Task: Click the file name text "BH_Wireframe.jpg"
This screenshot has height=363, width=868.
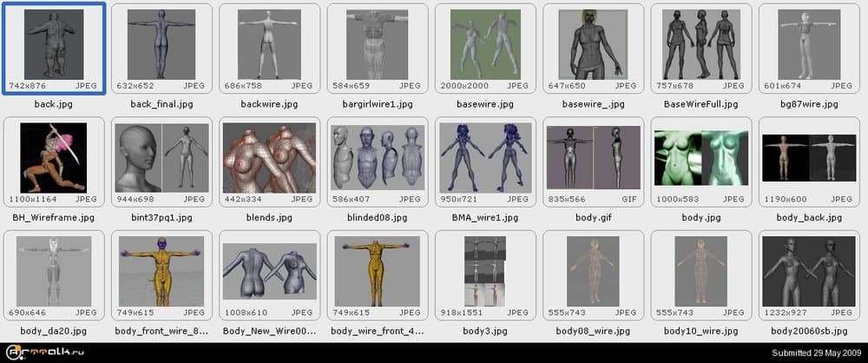Action: click(x=54, y=218)
